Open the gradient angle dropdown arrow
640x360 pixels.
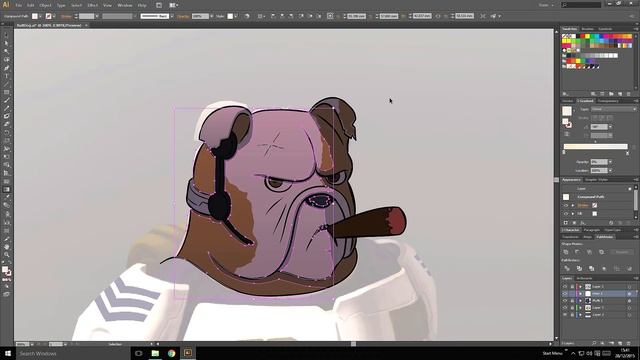(x=610, y=127)
